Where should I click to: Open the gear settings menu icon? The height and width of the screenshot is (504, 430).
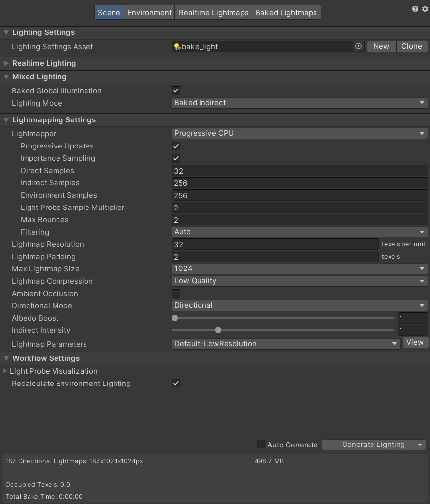coord(425,9)
